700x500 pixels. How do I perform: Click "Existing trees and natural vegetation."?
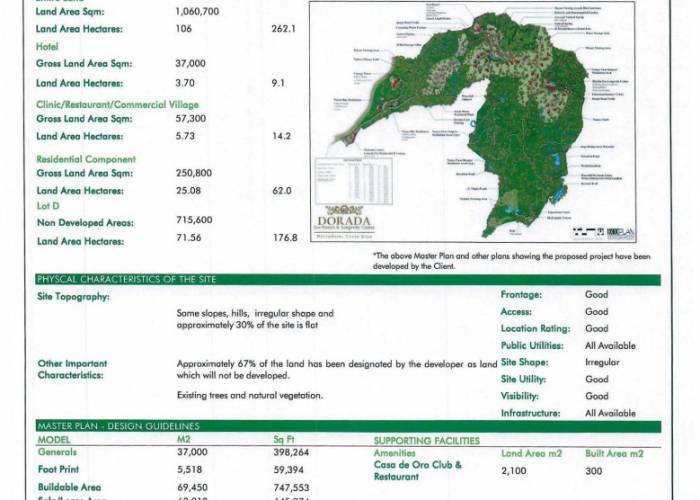(250, 396)
